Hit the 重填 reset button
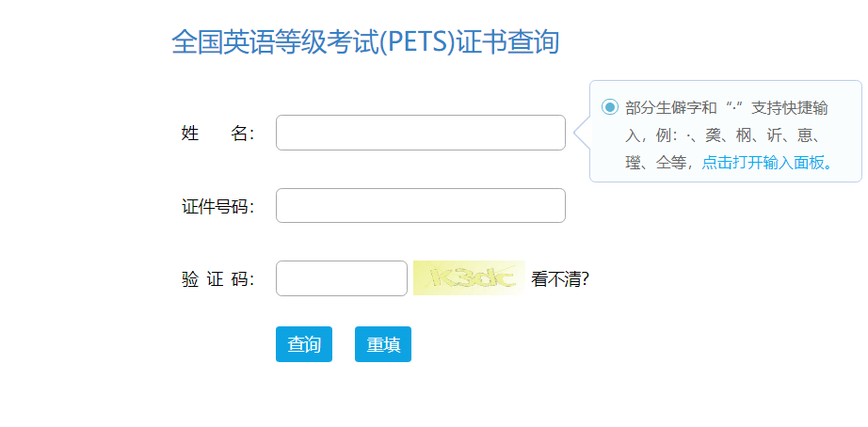868x427 pixels. pos(382,344)
